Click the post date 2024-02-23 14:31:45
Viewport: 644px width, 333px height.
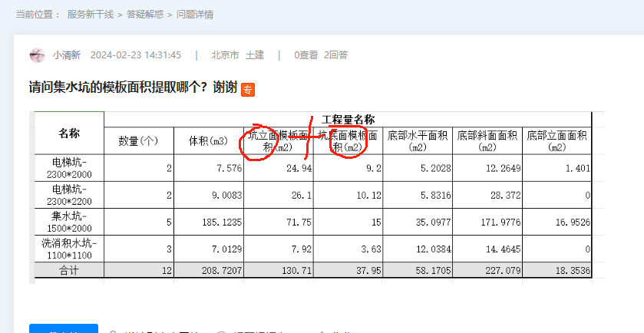point(136,55)
